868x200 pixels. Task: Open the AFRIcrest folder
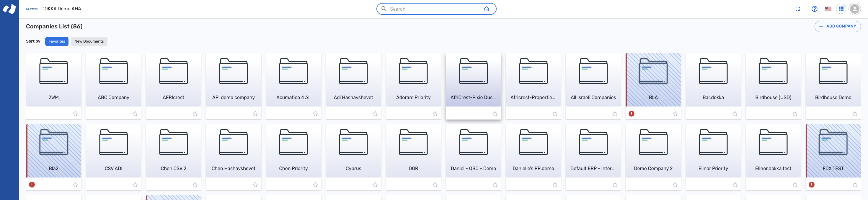174,80
